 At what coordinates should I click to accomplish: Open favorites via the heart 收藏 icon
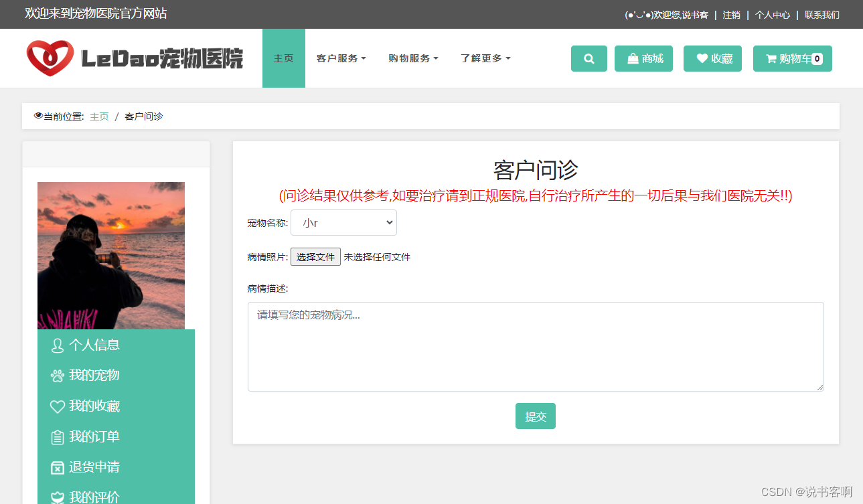[x=712, y=58]
